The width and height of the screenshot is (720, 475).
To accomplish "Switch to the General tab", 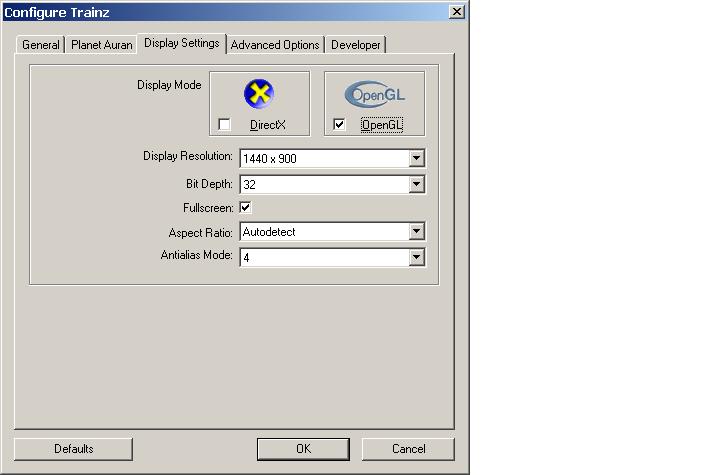I will click(41, 45).
